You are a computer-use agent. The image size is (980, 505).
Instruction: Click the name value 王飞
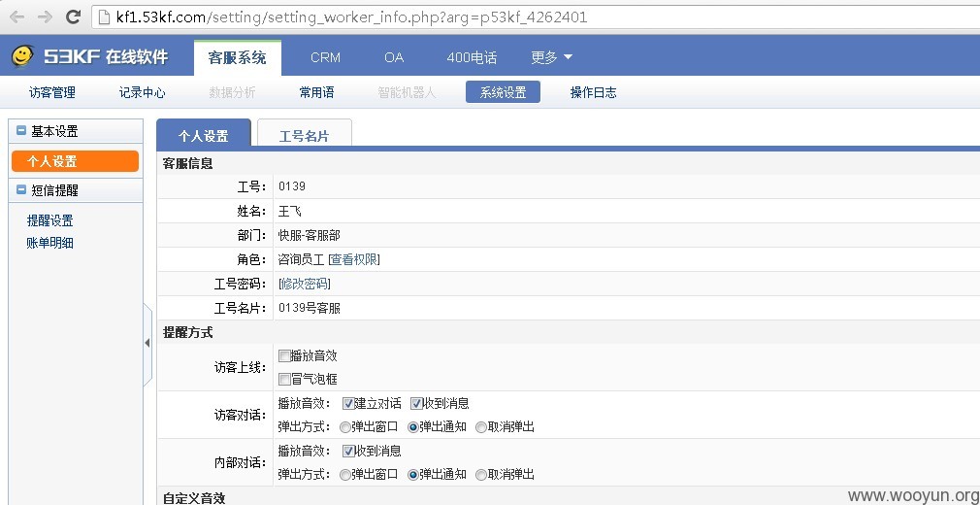click(290, 211)
